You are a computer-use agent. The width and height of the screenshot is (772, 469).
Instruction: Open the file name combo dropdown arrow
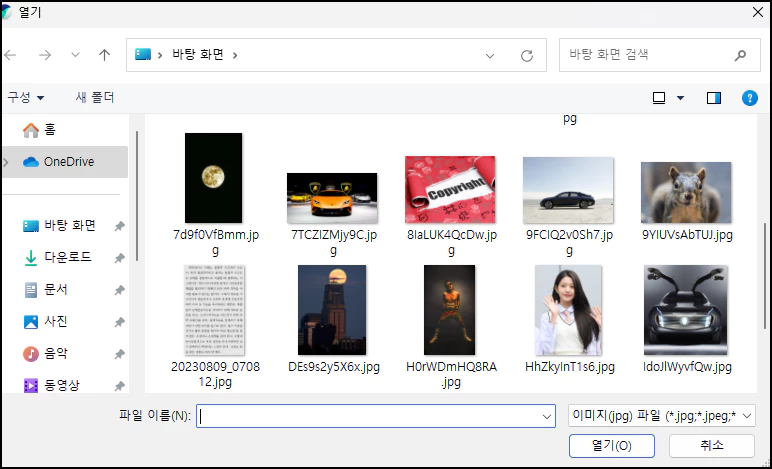(x=547, y=417)
